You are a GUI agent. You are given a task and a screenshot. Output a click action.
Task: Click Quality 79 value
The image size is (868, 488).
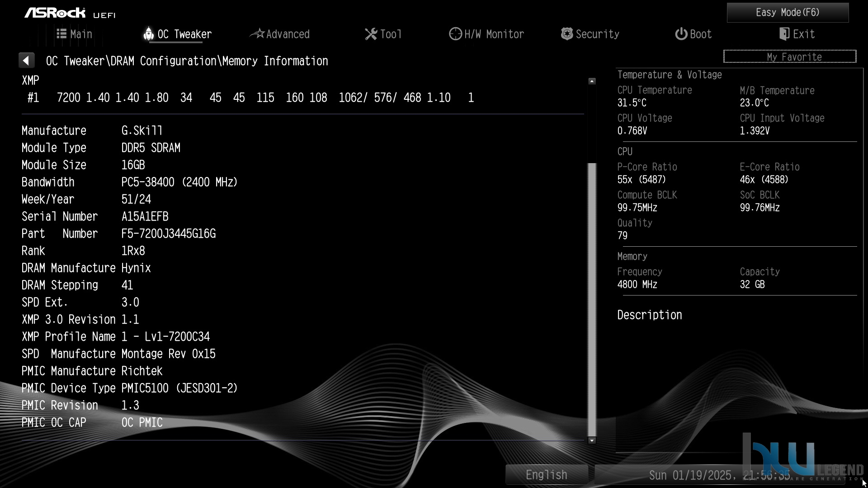point(623,235)
